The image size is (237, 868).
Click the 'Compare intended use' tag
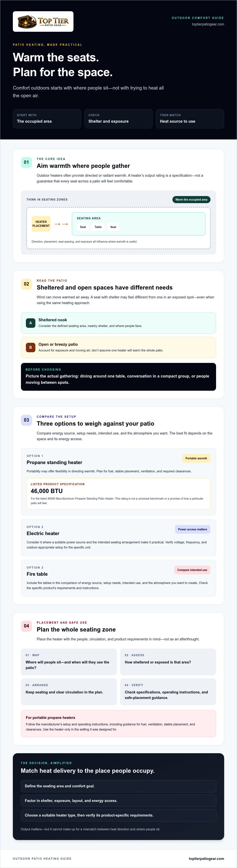192,570
